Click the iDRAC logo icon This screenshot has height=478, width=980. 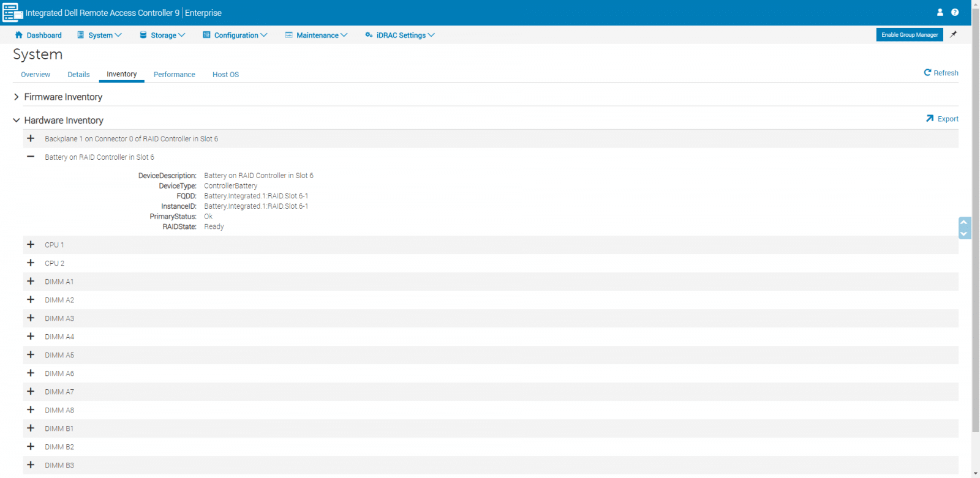coord(13,12)
